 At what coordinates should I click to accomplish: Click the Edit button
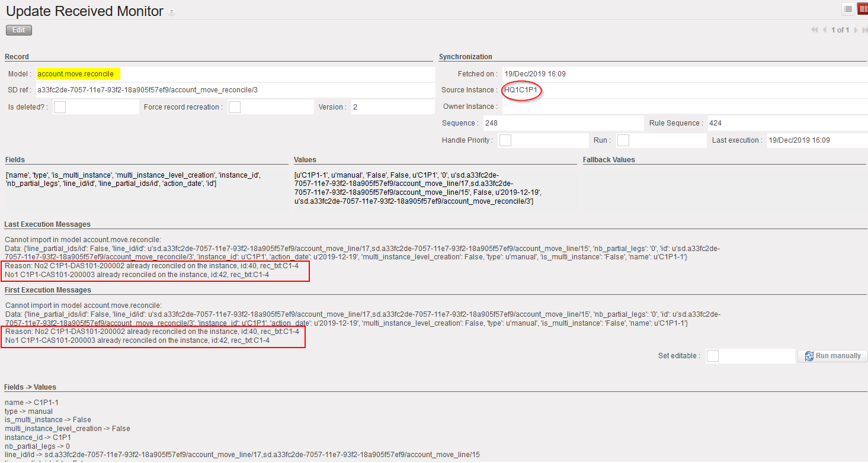(x=19, y=30)
